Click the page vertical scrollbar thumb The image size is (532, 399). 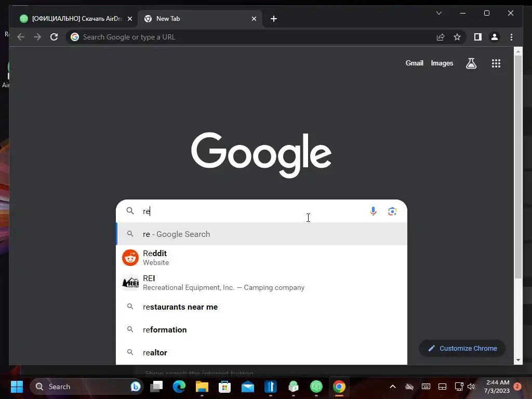518,166
